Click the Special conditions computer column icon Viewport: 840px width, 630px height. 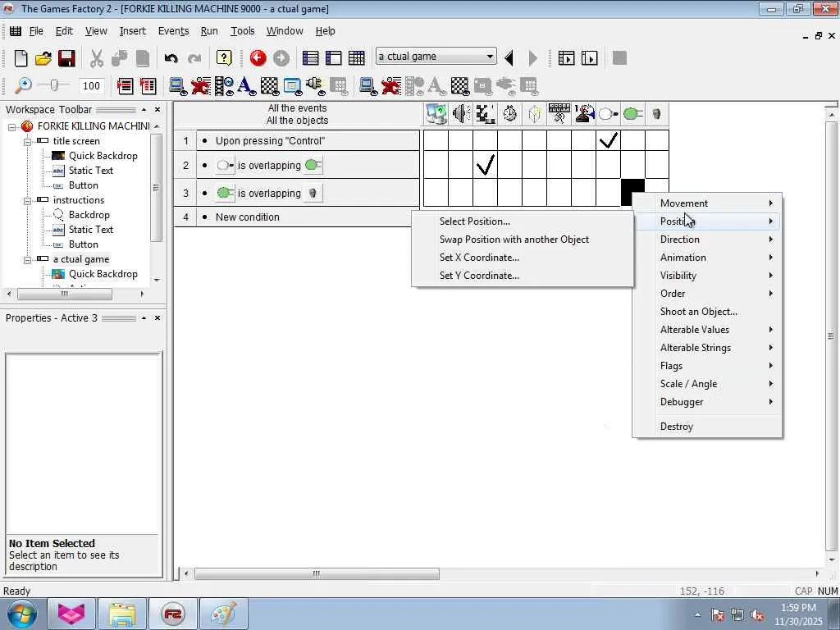point(436,113)
